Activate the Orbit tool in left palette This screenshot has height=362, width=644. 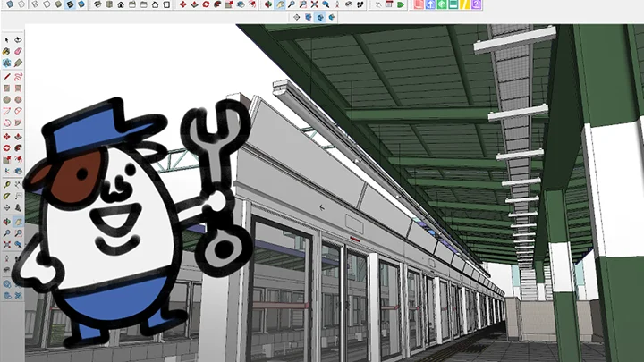pyautogui.click(x=6, y=222)
